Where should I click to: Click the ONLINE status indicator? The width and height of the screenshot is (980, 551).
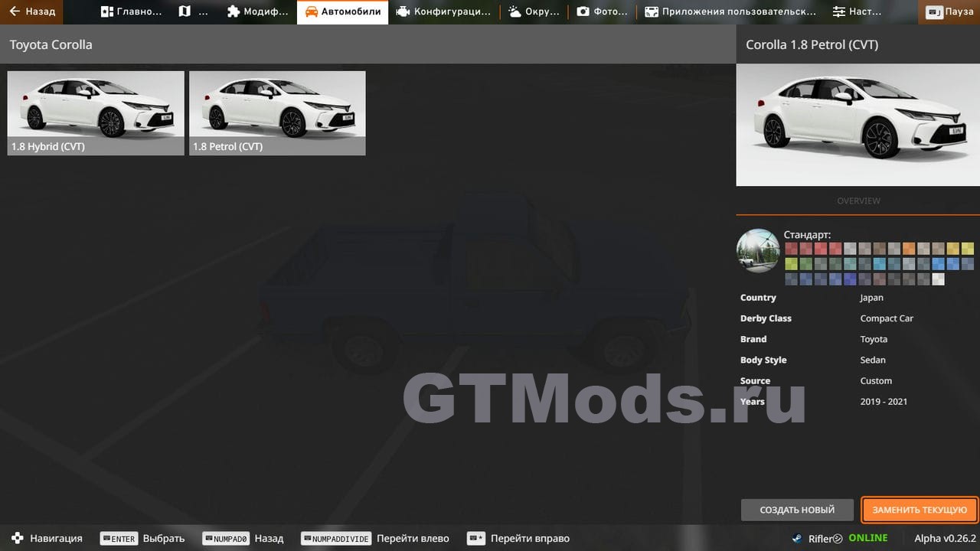tap(868, 538)
